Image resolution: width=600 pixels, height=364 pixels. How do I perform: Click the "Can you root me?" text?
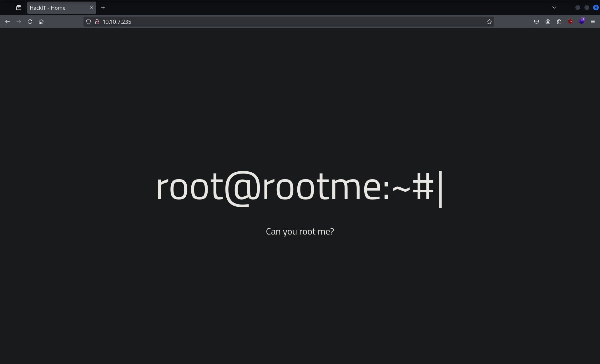[x=300, y=231]
